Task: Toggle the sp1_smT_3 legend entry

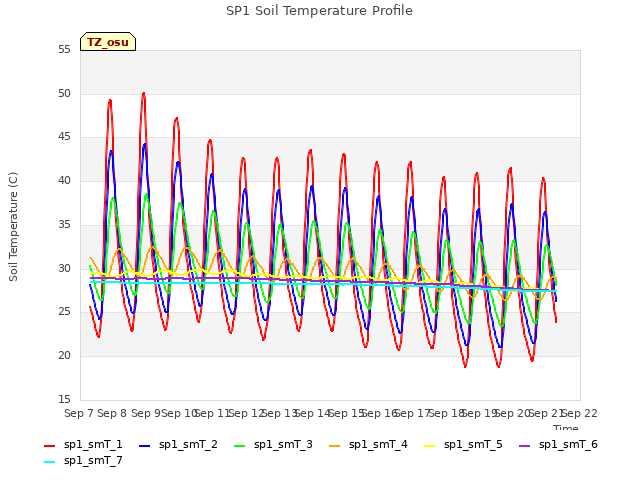Action: click(x=273, y=444)
